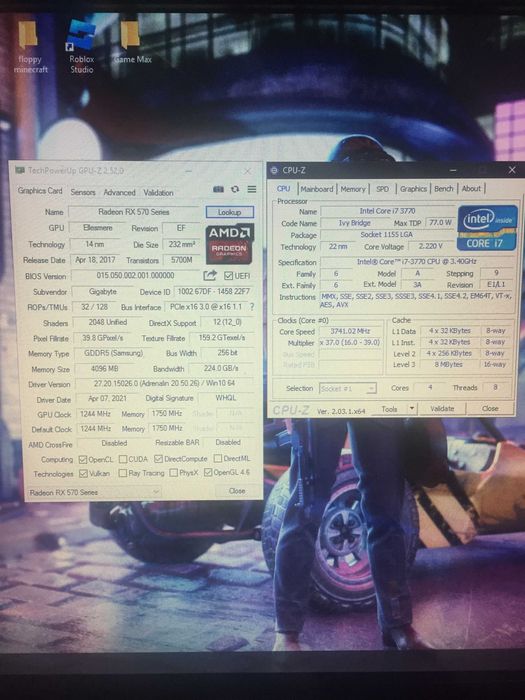The height and width of the screenshot is (700, 525).
Task: Open the Bench tab in CPU-Z
Action: (444, 189)
